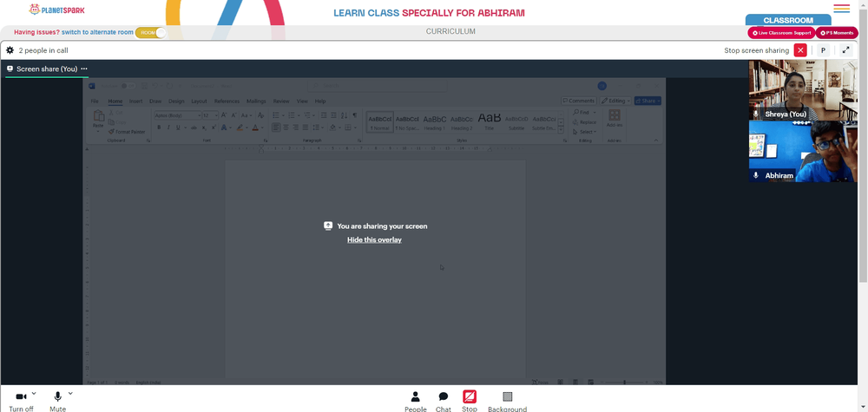
Task: Toggle Bold formatting in Word
Action: click(x=159, y=128)
